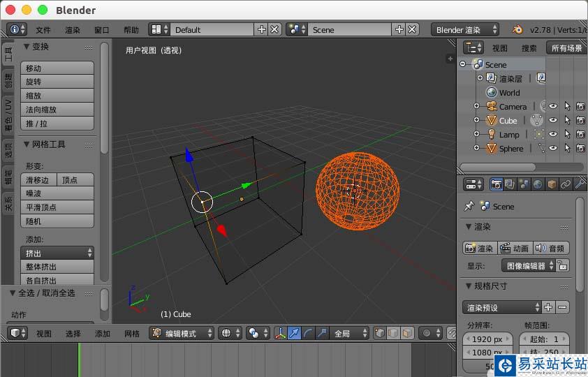This screenshot has height=377, width=588.
Task: Select the World properties tab icon
Action: [538, 184]
